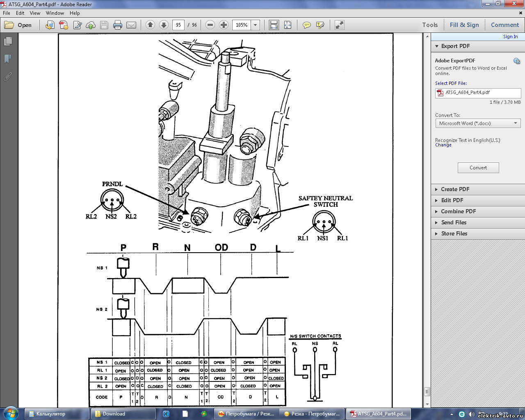
Task: Switch to Резка - Петробумаг taskbar window
Action: 313,414
